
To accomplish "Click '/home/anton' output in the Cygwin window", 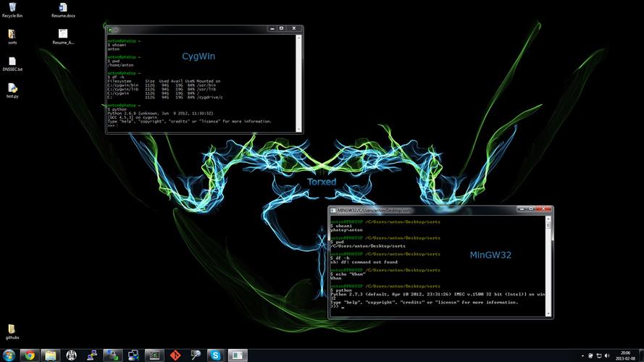I will point(121,65).
